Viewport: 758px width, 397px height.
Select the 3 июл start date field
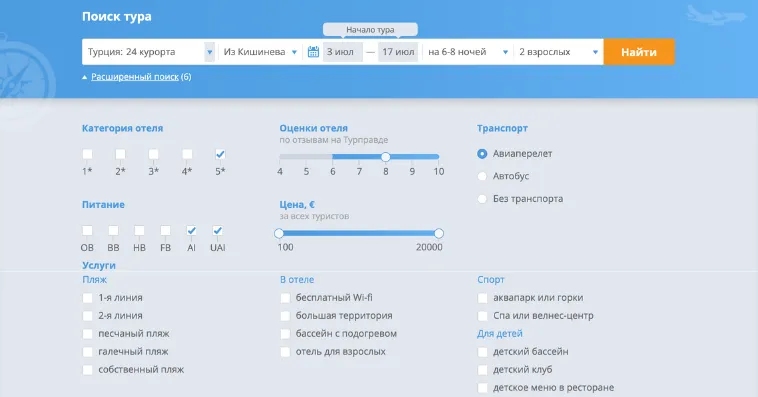[x=342, y=52]
